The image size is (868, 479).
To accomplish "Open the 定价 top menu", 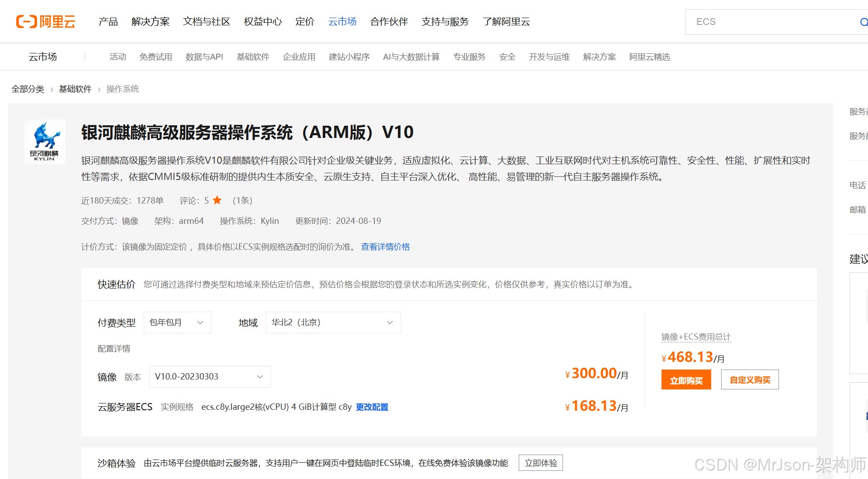I will (305, 22).
